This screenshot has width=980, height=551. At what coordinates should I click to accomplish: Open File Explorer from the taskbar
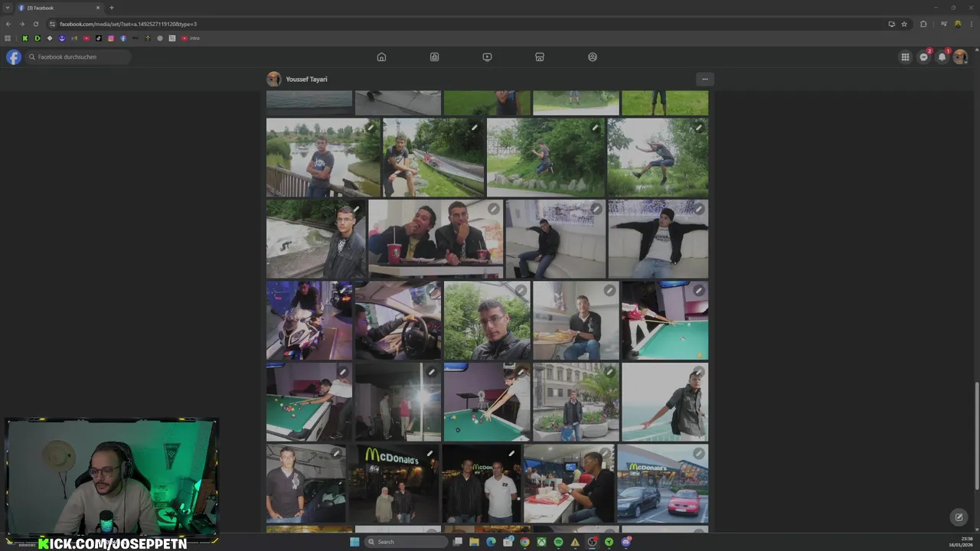point(474,542)
